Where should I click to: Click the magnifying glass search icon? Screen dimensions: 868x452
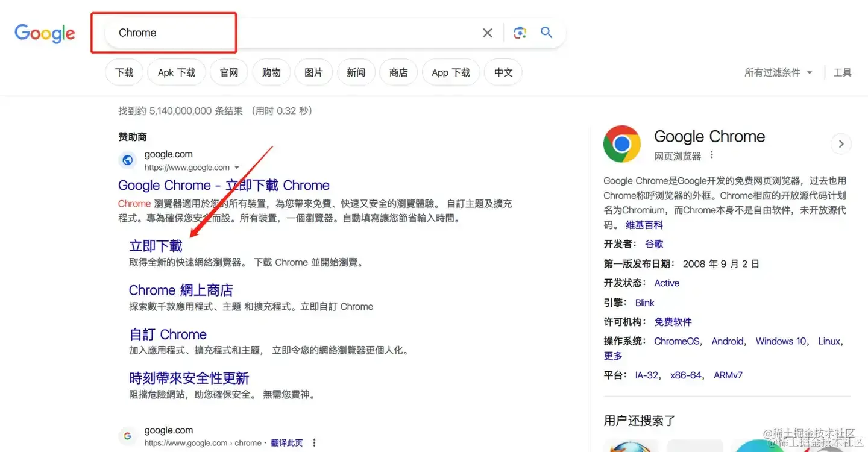547,33
